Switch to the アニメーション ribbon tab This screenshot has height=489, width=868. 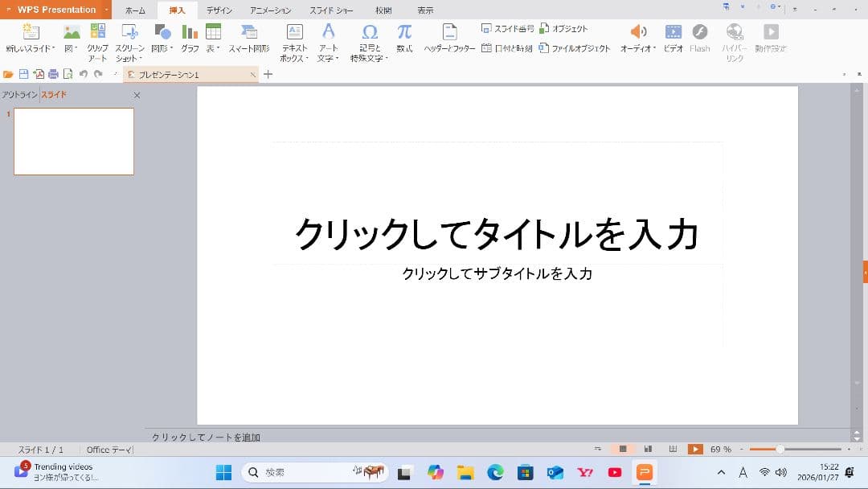(x=270, y=10)
